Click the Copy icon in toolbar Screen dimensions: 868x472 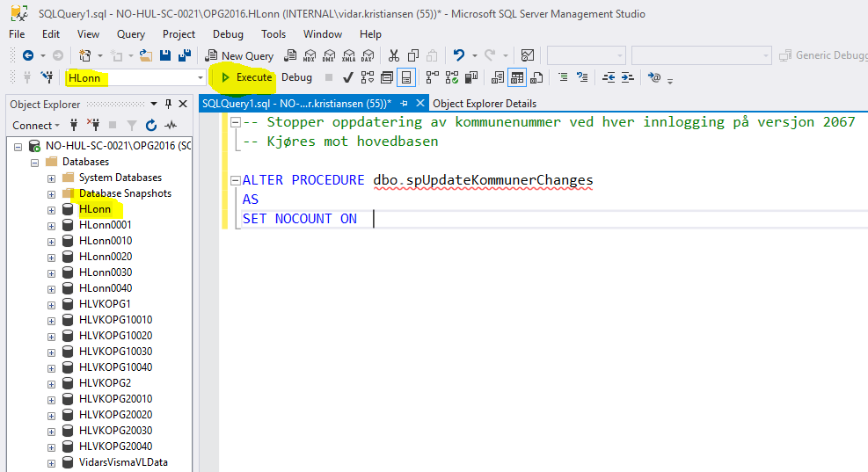click(413, 55)
